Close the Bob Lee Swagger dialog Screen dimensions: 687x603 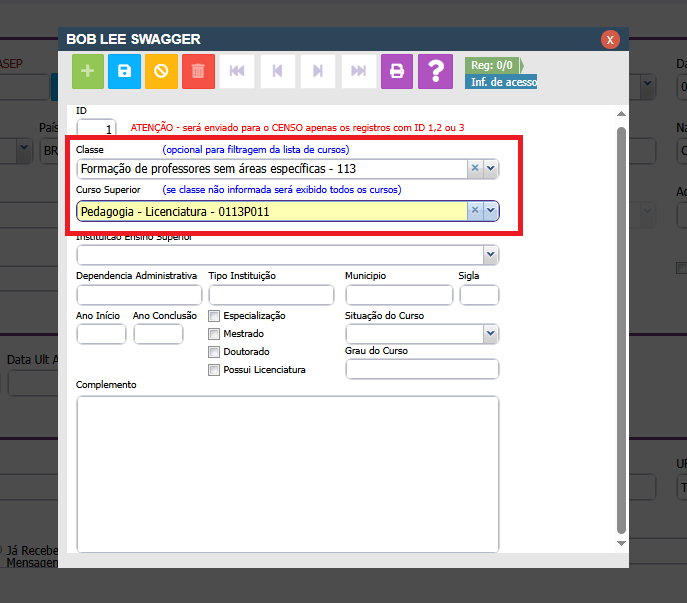pos(610,40)
